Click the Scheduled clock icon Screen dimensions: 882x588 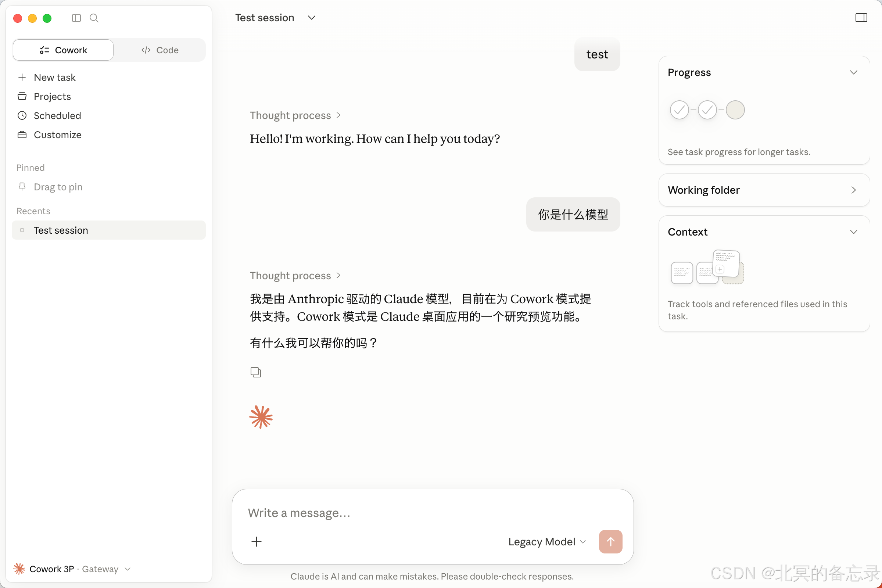point(22,115)
